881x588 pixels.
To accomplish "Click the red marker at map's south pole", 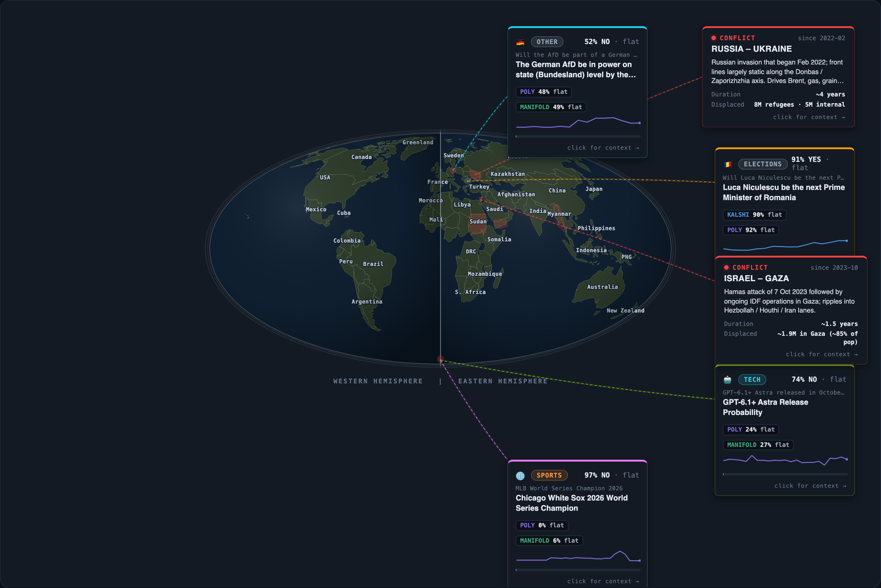I will pos(440,359).
